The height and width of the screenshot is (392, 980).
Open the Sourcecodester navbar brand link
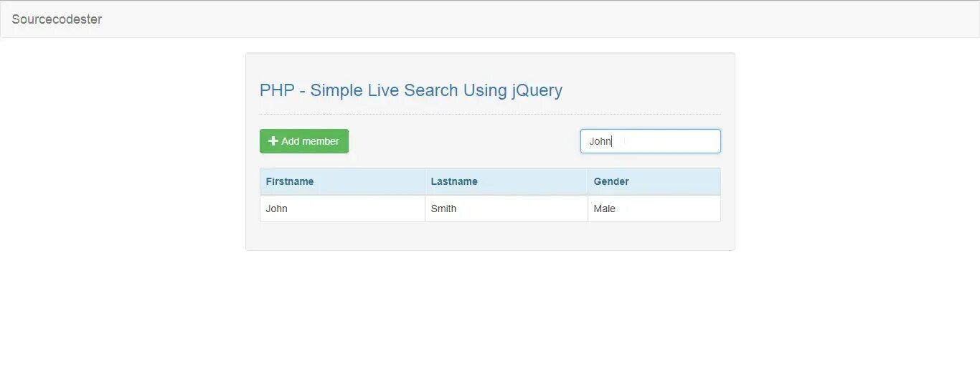[x=57, y=19]
